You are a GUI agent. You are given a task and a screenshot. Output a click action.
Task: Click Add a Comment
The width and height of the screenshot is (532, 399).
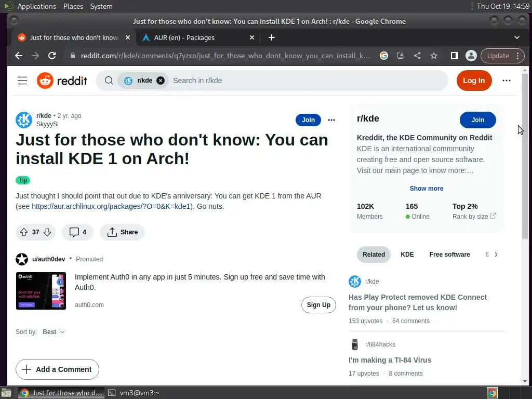(57, 369)
